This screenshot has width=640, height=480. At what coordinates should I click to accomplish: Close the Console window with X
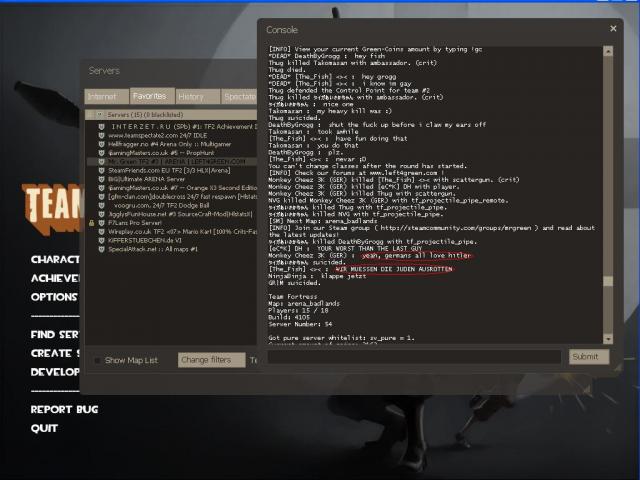pos(614,29)
